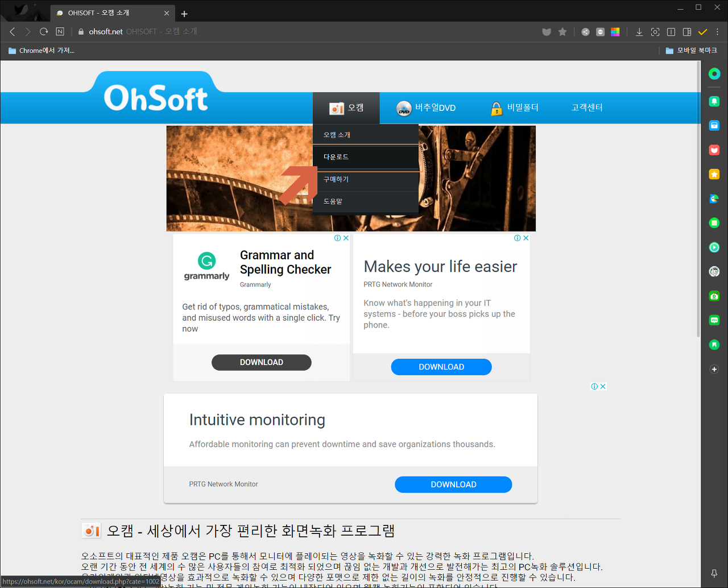The image size is (728, 588).
Task: Open the browser downloads icon
Action: click(639, 32)
